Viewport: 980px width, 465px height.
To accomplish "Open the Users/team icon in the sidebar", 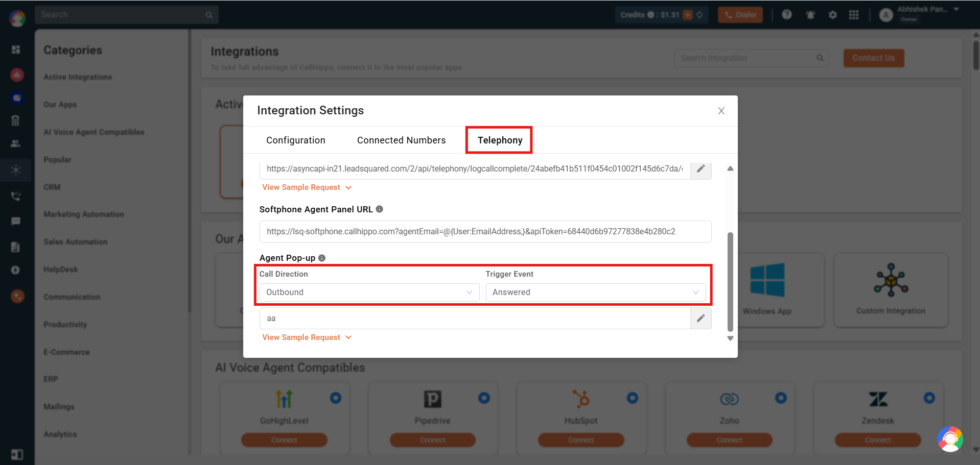I will tap(16, 143).
